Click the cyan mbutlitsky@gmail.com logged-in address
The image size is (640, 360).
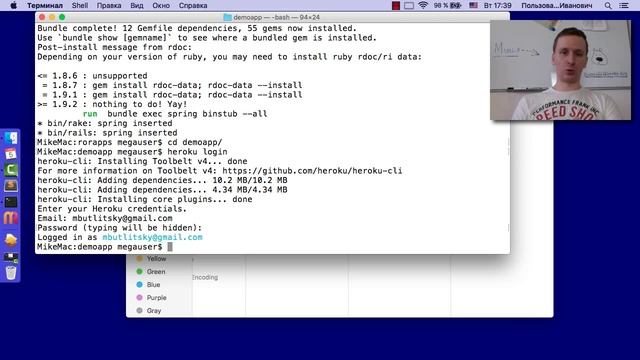152,237
